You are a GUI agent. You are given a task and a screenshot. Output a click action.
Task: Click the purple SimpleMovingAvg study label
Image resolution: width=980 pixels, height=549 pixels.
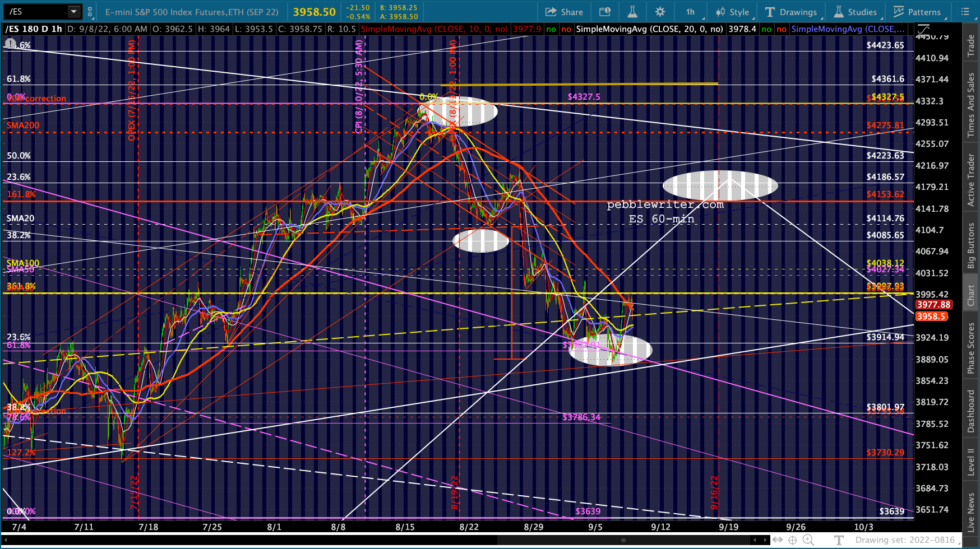pos(848,29)
